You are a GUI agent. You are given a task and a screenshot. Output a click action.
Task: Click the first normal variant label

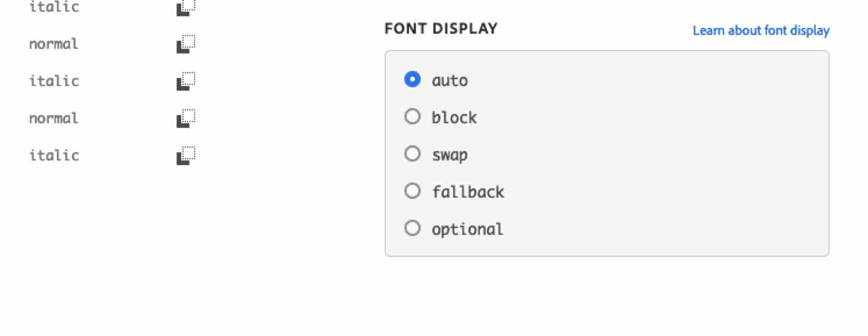[53, 44]
